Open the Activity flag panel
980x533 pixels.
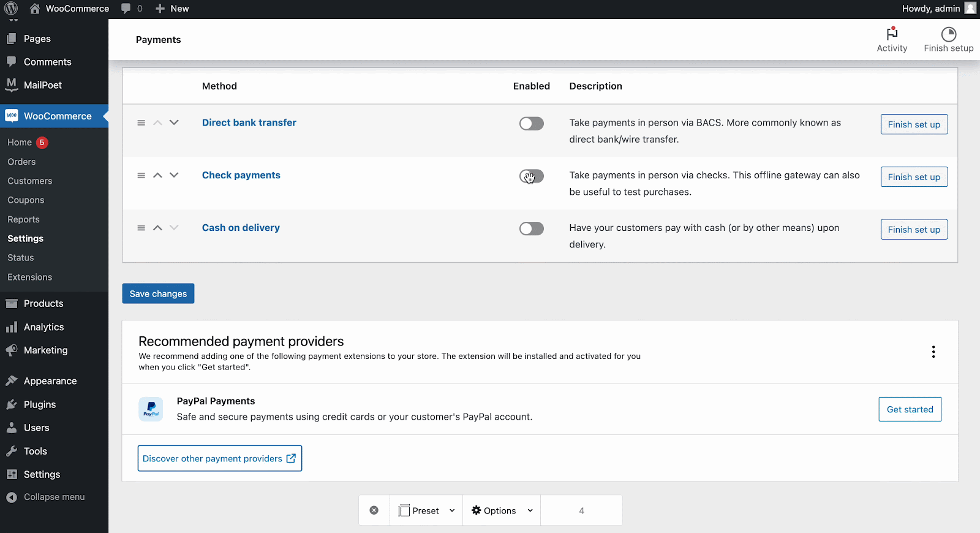click(x=892, y=40)
